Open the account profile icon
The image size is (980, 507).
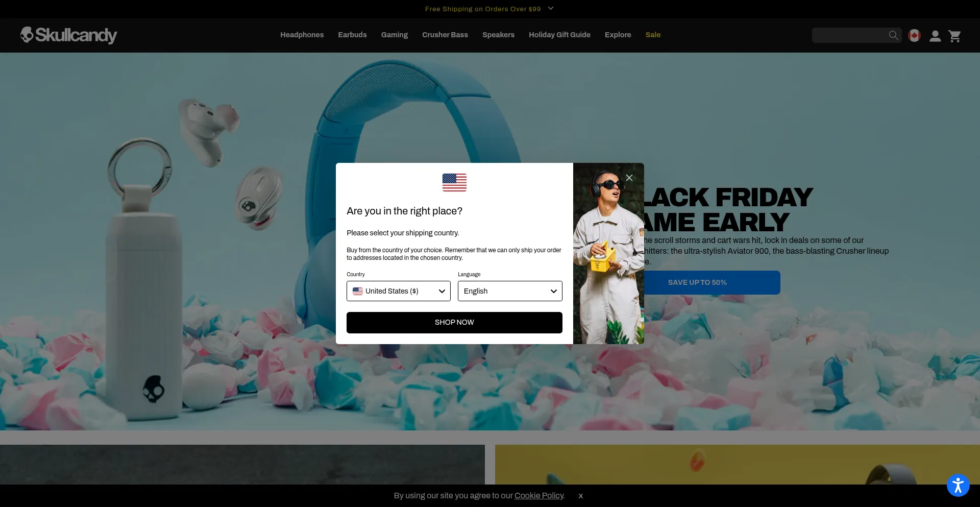point(935,36)
